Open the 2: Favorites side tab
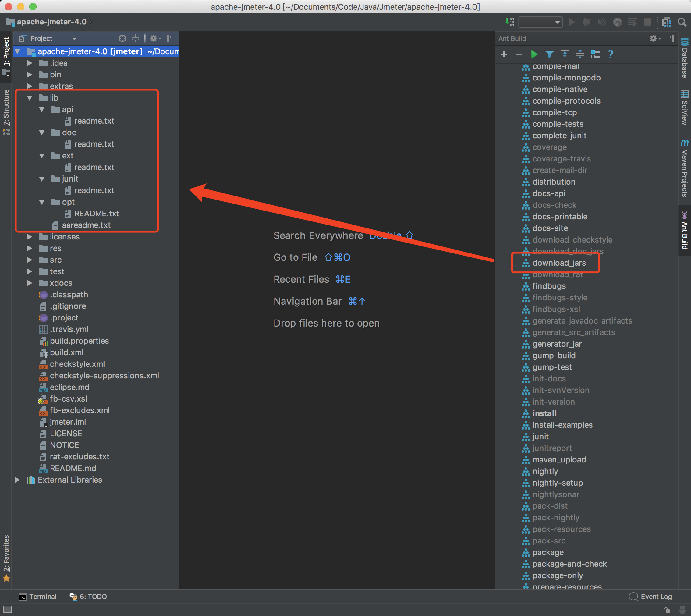Image resolution: width=691 pixels, height=616 pixels. click(6, 558)
